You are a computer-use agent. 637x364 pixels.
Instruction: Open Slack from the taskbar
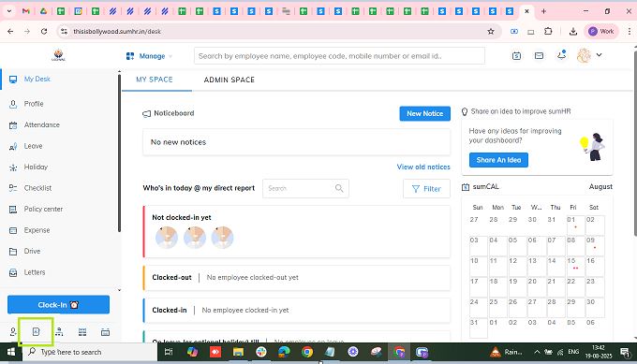(x=261, y=352)
